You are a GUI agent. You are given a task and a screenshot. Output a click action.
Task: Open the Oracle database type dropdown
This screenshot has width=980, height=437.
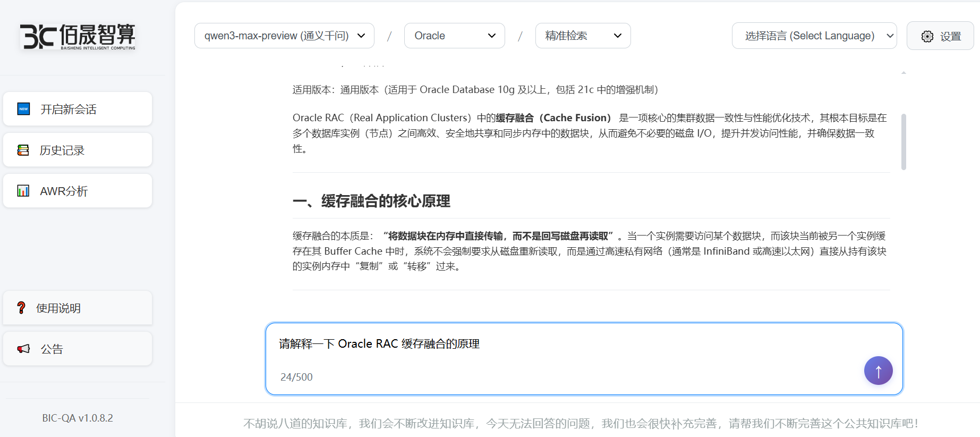click(455, 36)
